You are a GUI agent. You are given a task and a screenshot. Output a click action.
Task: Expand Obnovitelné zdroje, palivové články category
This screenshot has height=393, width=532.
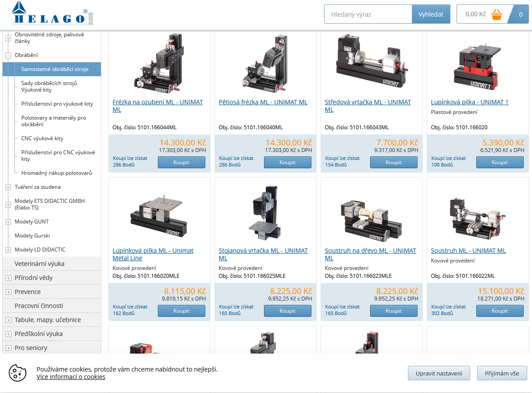8,38
